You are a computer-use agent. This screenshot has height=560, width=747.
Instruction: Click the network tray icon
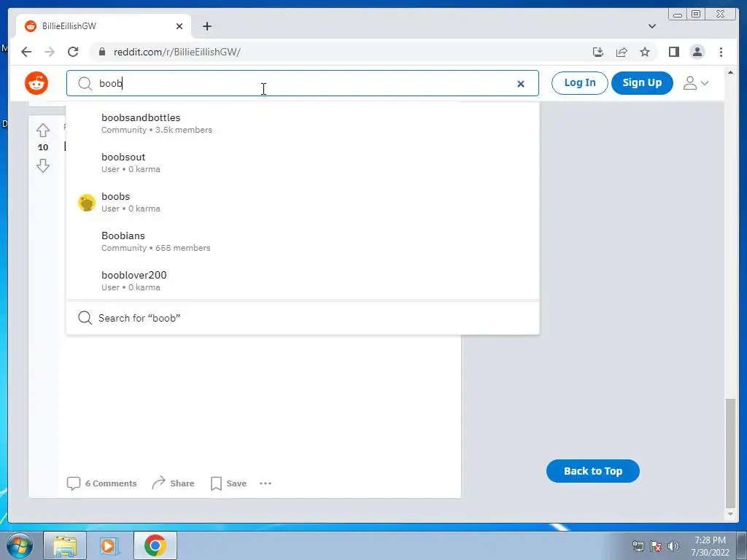click(x=638, y=546)
